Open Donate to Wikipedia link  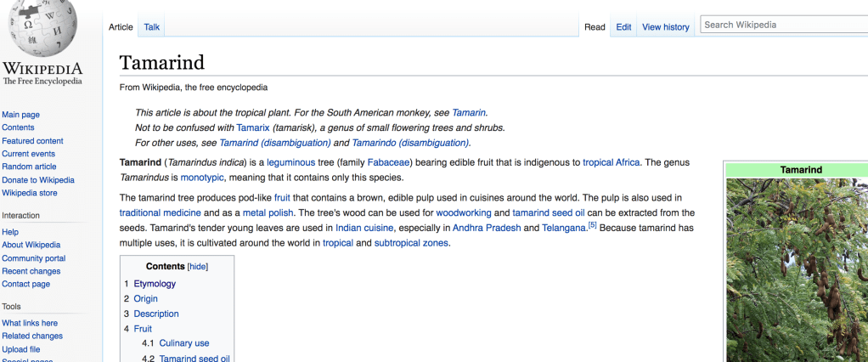click(38, 180)
